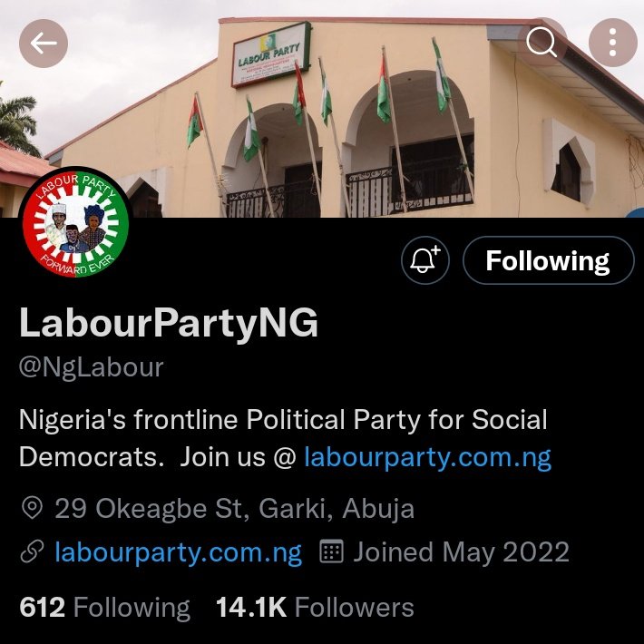The height and width of the screenshot is (644, 644).
Task: View the 14.1K Followers list
Action: pos(314,608)
